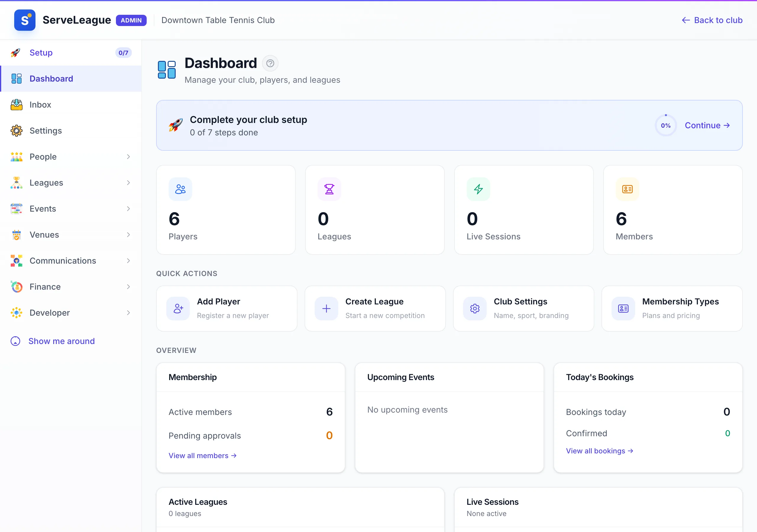
Task: Expand the Events submenu chevron
Action: pyautogui.click(x=128, y=209)
